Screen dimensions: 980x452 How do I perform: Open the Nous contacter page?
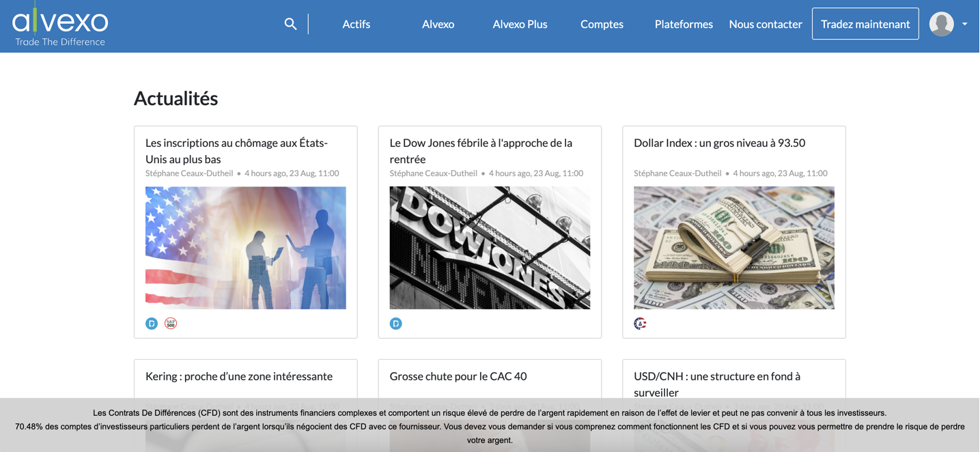click(765, 23)
